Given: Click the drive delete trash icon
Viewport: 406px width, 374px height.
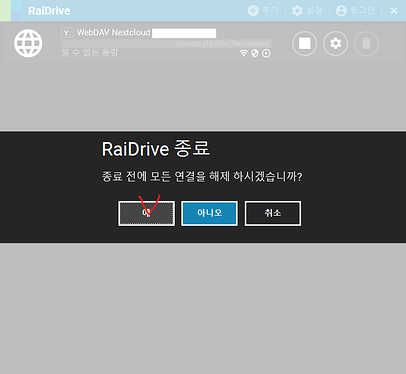Looking at the screenshot, I should pos(366,43).
